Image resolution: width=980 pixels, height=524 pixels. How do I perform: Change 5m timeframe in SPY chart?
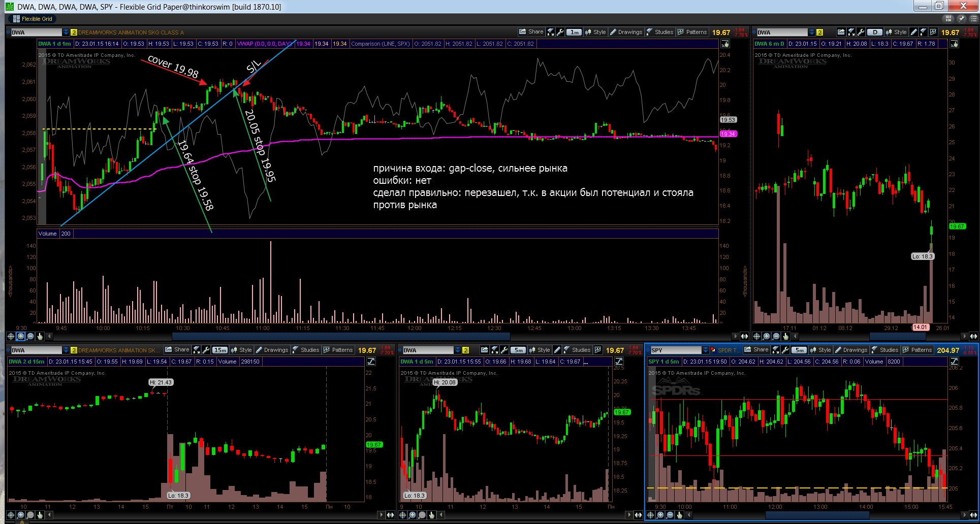click(799, 350)
